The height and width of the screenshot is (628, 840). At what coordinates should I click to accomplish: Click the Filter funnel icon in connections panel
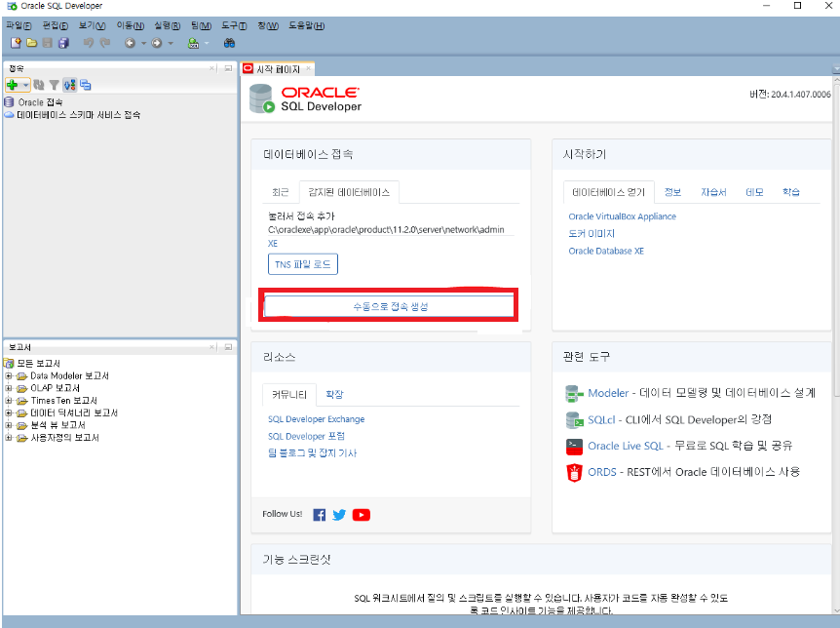point(54,85)
